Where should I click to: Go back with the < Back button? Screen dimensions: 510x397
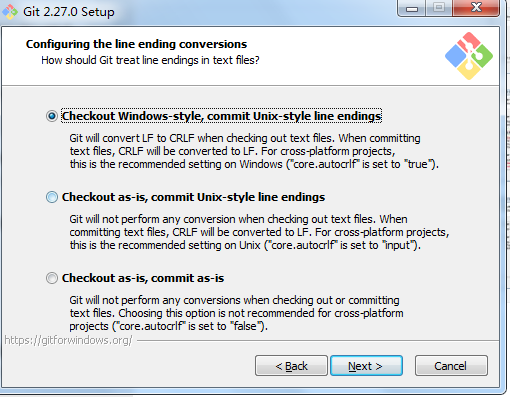click(x=291, y=366)
